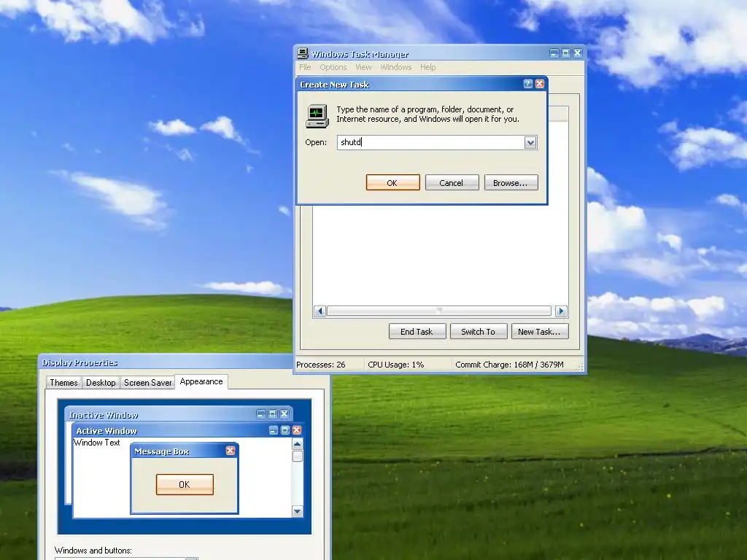Click the Task Manager resize grip corner

[580, 367]
